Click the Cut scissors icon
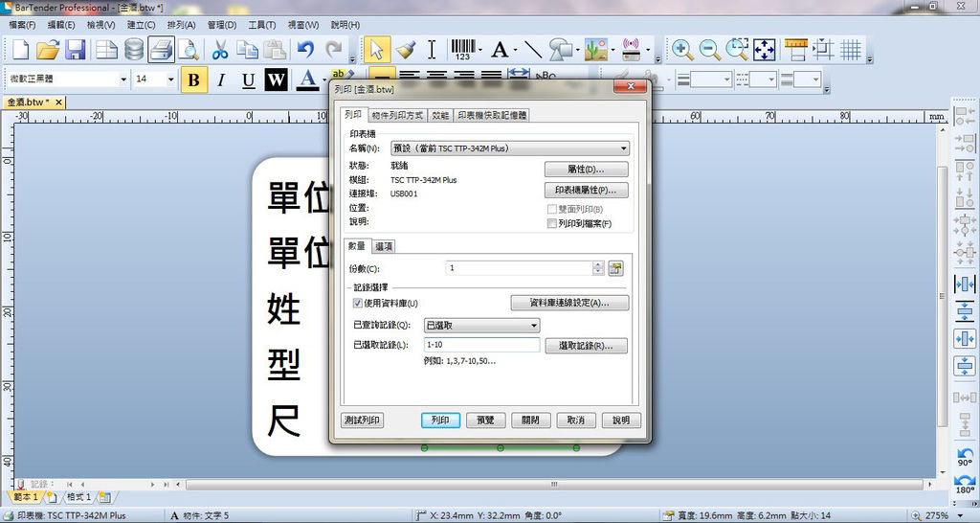This screenshot has width=980, height=523. tap(220, 50)
